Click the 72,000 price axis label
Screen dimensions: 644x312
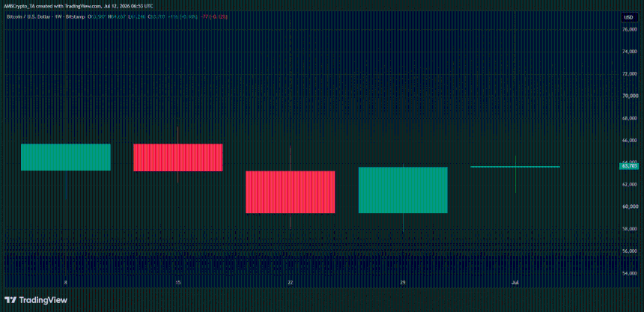[x=630, y=74]
